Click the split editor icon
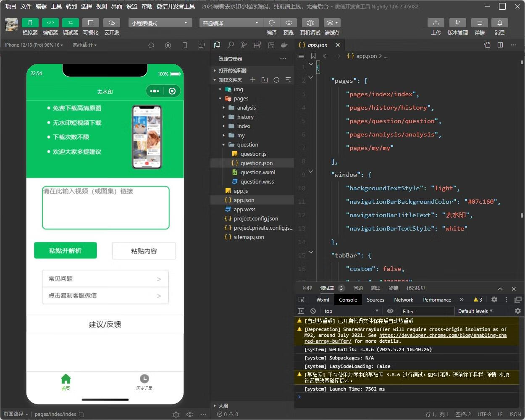Viewport: 525px width, 420px height. (x=500, y=45)
